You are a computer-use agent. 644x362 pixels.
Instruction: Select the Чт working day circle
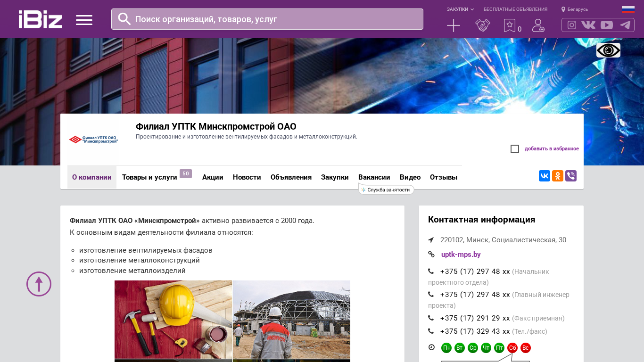click(x=486, y=348)
